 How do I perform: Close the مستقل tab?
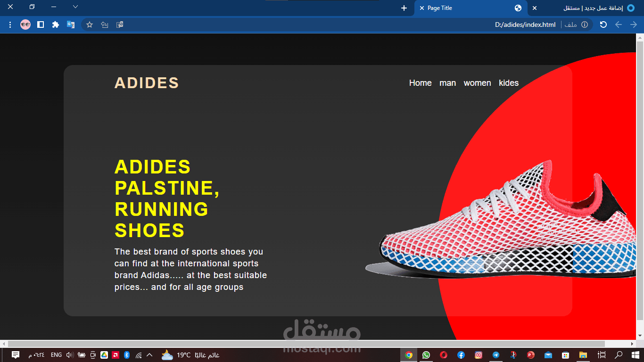point(535,8)
